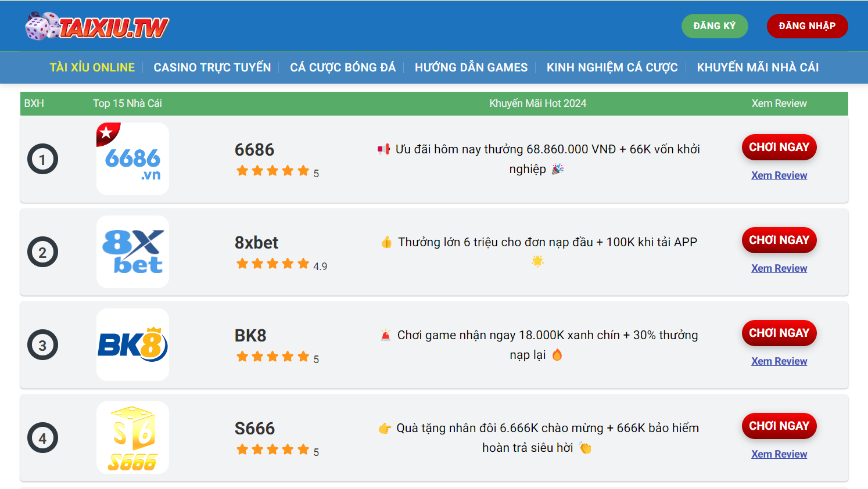Open the HƯỚNG DẪN GAMES menu
Image resolution: width=868 pixels, height=489 pixels.
coord(471,67)
